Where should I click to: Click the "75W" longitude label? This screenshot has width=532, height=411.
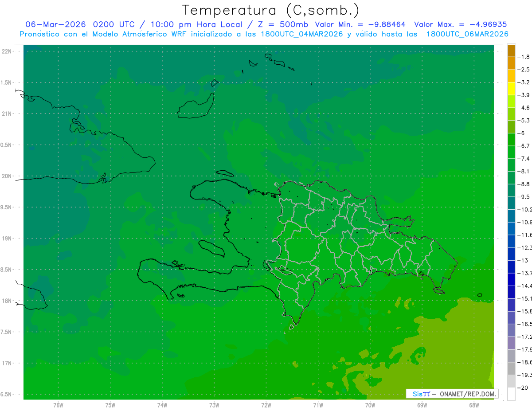point(110,405)
